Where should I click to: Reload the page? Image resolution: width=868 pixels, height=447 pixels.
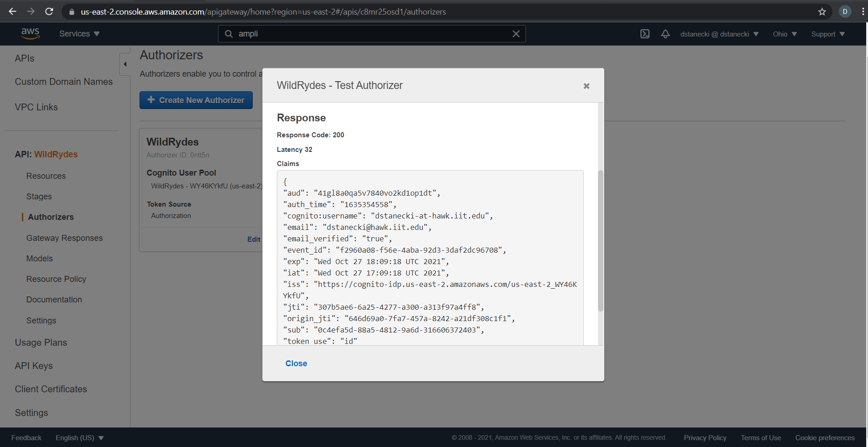pos(49,11)
